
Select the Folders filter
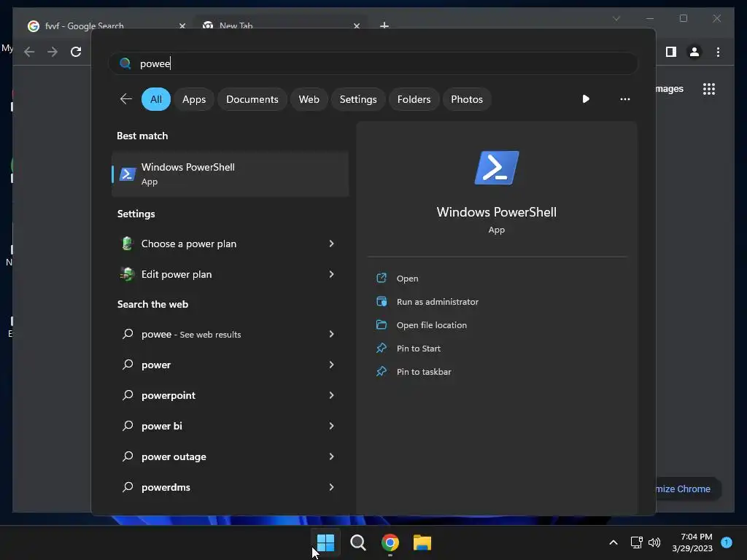pos(414,99)
